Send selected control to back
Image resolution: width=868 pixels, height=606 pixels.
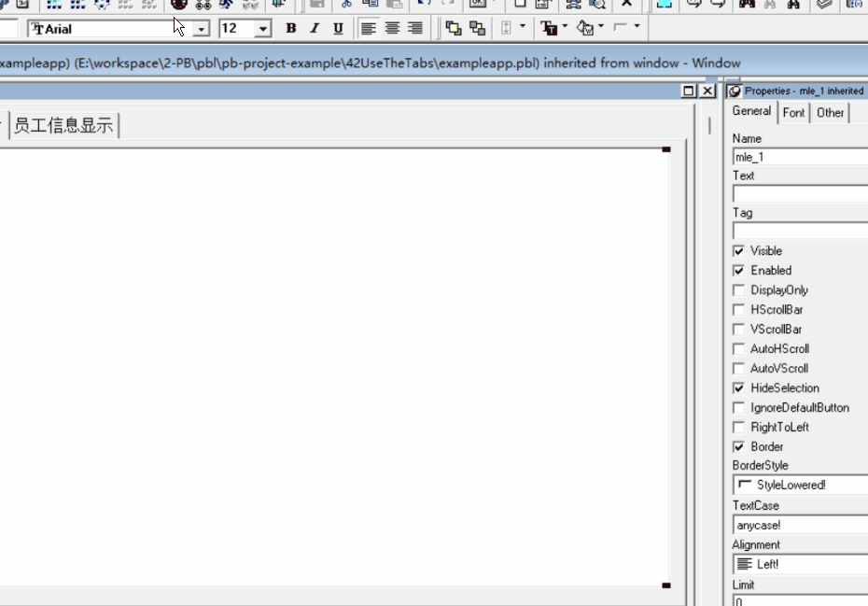pos(477,28)
